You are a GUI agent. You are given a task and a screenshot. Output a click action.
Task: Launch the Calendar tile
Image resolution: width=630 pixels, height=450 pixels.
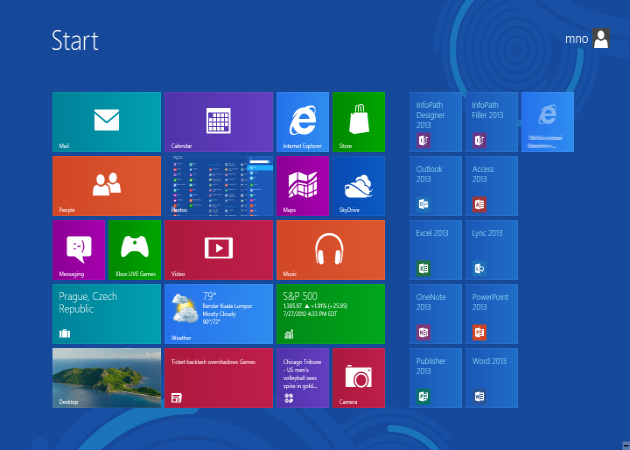coord(218,121)
